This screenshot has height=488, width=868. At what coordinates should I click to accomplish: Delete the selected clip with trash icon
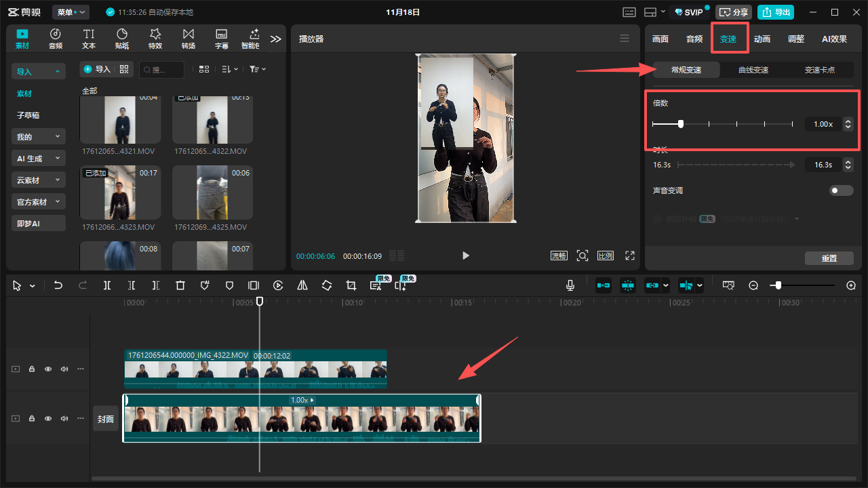point(180,285)
